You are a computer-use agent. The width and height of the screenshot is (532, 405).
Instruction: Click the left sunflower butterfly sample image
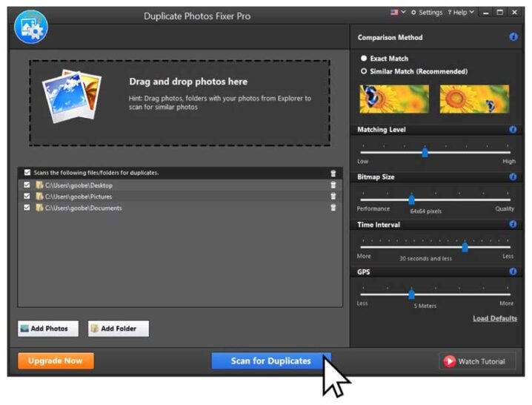pyautogui.click(x=394, y=99)
